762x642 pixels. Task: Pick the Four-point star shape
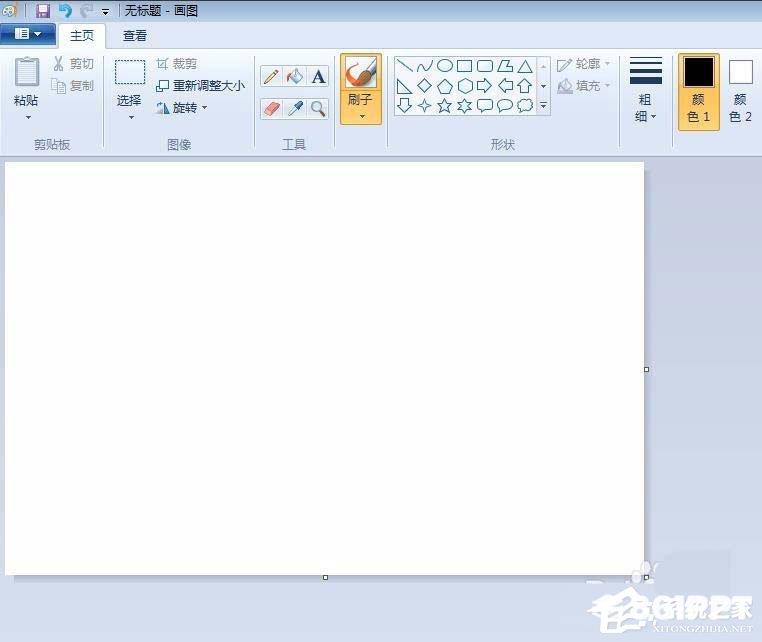click(x=425, y=105)
